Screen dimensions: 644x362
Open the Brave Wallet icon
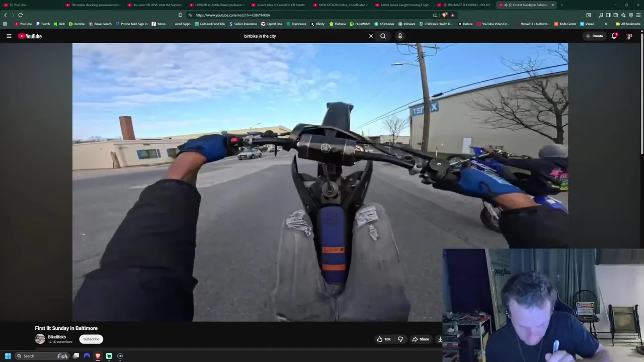click(x=615, y=15)
